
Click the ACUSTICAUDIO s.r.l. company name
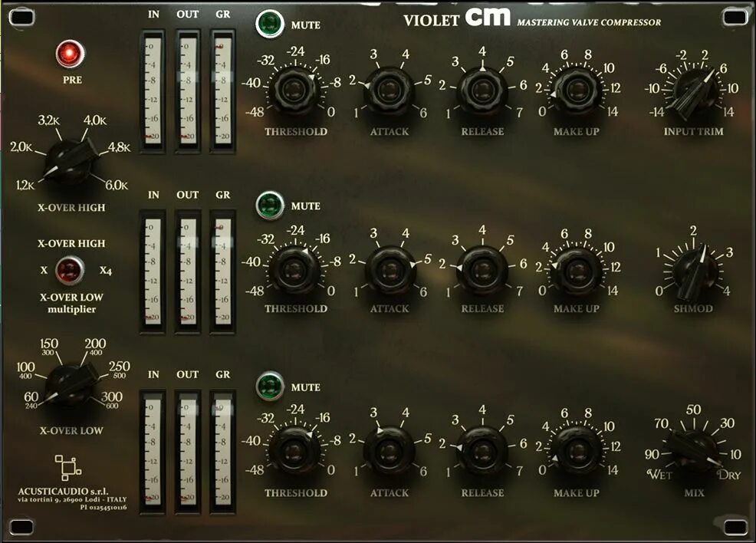(x=63, y=492)
